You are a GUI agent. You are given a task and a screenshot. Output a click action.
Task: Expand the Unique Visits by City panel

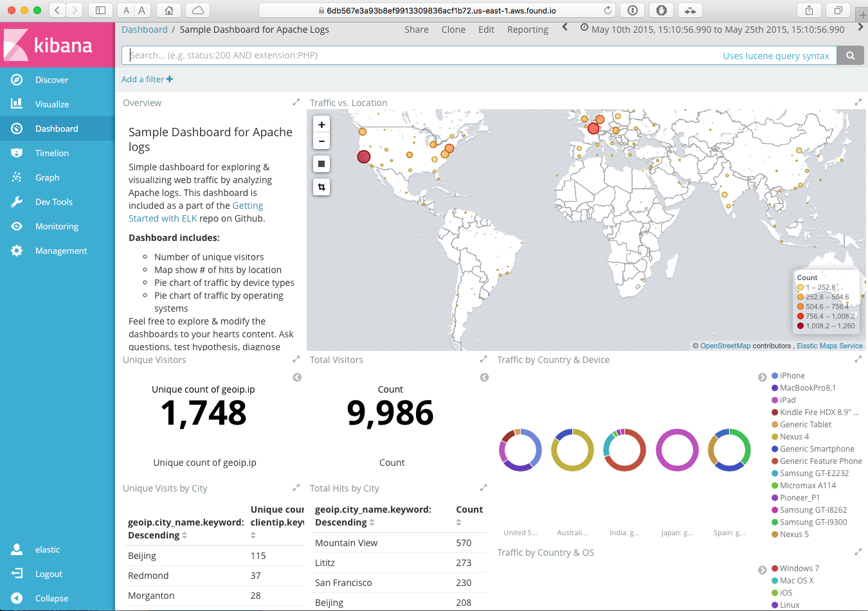point(296,488)
